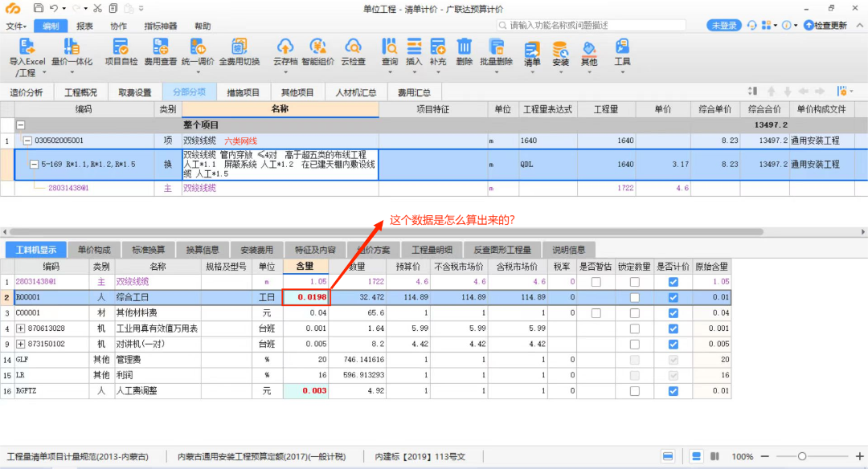Click the zoom slider handle
Image resolution: width=868 pixels, height=469 pixels.
pos(801,456)
